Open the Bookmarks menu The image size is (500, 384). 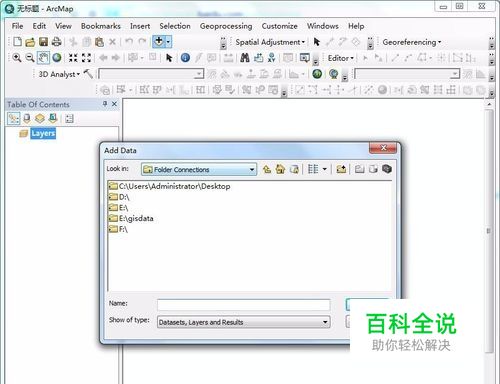101,26
